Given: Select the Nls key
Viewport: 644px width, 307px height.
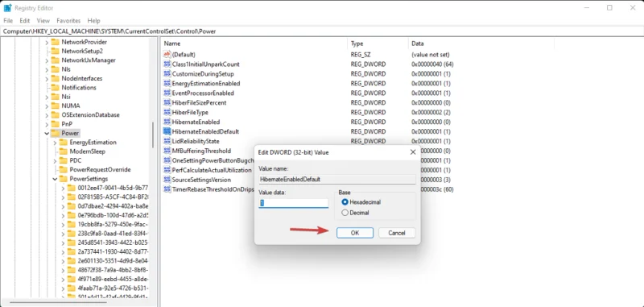Looking at the screenshot, I should (66, 69).
